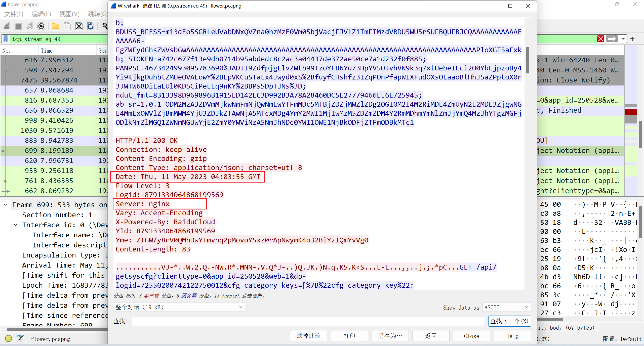Click the expert information circle in status bar
Image resolution: width=644 pixels, height=346 pixels.
tap(8, 338)
